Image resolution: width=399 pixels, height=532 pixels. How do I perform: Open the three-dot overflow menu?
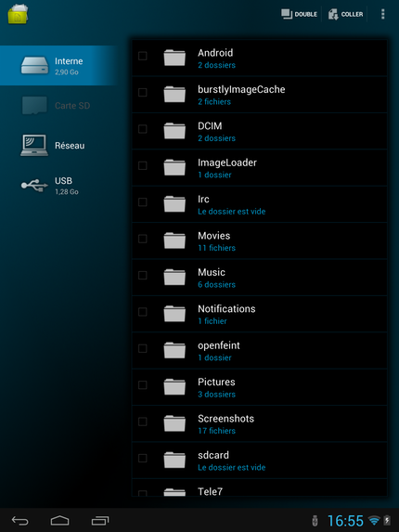[x=382, y=14]
